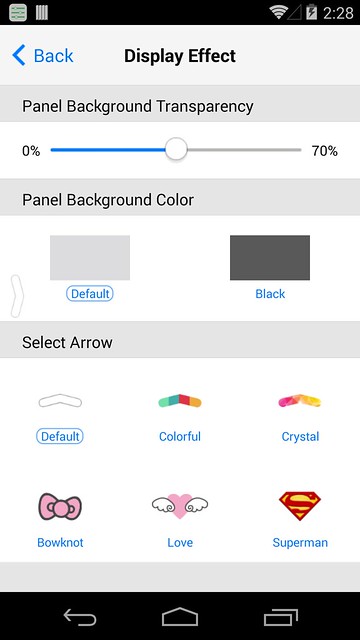Screen dimensions: 360x640
Task: Select the pink Bowknot arrow icon
Action: tap(60, 507)
